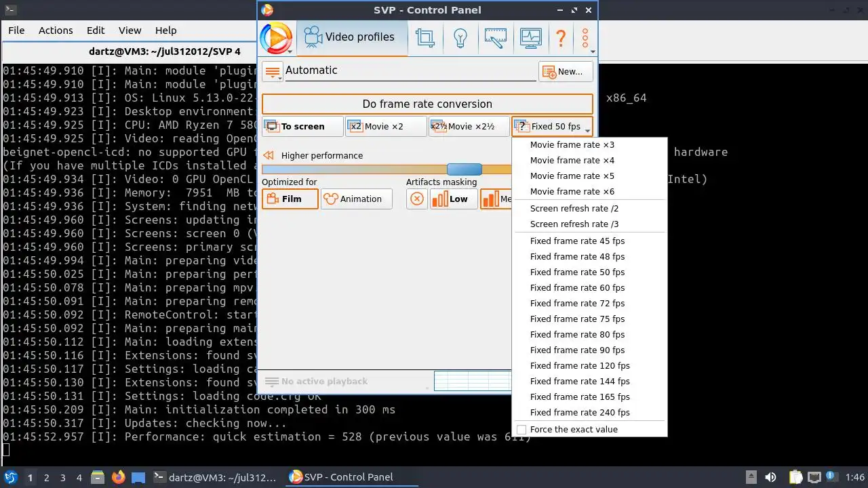
Task: Open the performance monitor tab icon
Action: (531, 37)
